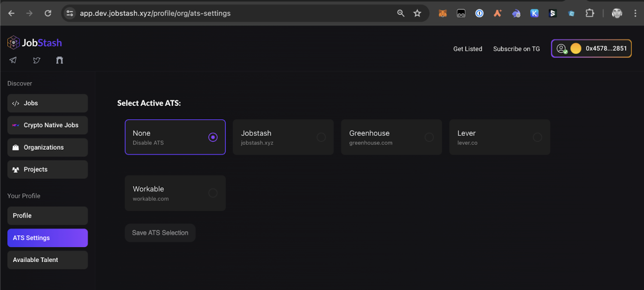The image size is (644, 290).
Task: Open the purple rabbit extension
Action: [516, 13]
